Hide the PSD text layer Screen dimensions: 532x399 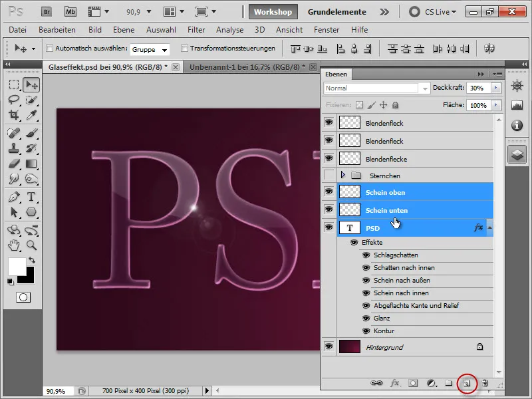click(329, 227)
